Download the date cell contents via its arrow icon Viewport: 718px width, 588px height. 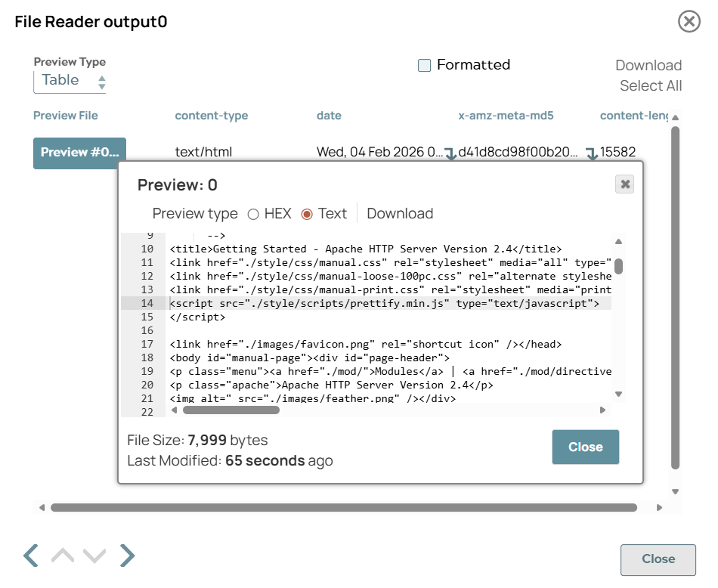tap(450, 152)
